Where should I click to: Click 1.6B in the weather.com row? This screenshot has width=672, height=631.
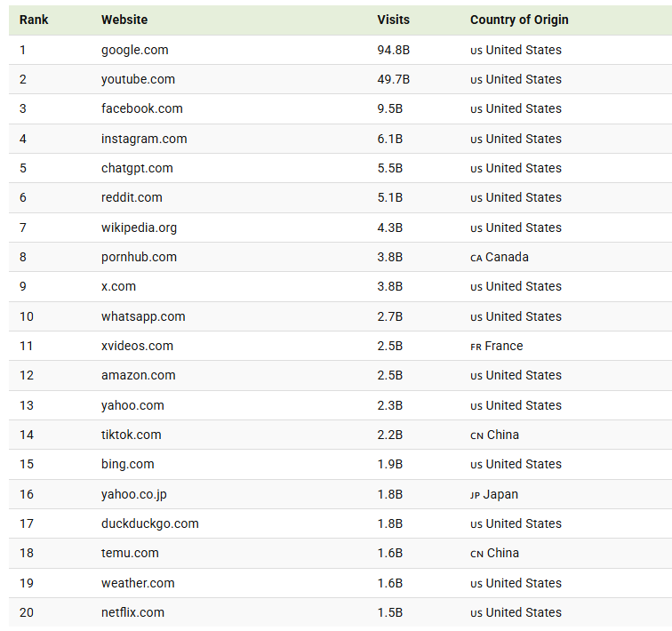[x=390, y=583]
